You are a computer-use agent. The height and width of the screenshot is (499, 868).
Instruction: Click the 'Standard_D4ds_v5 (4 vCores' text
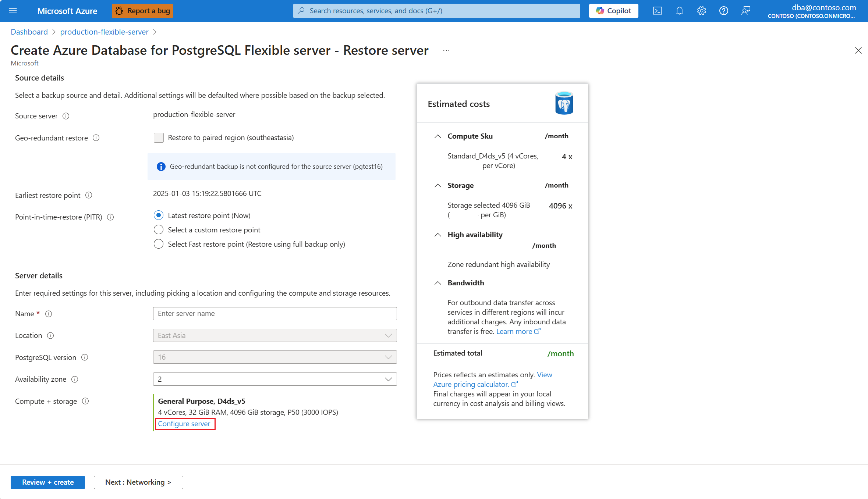pos(493,156)
